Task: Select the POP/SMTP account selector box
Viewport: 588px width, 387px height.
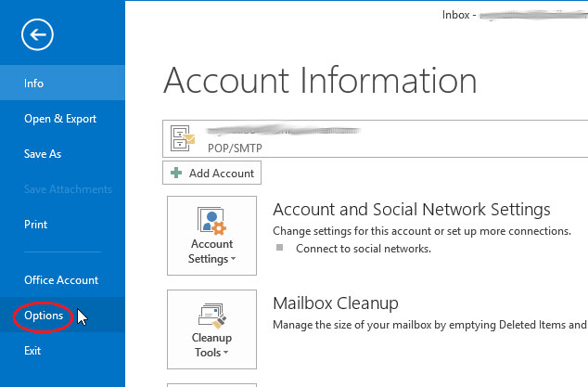Action: (x=375, y=139)
